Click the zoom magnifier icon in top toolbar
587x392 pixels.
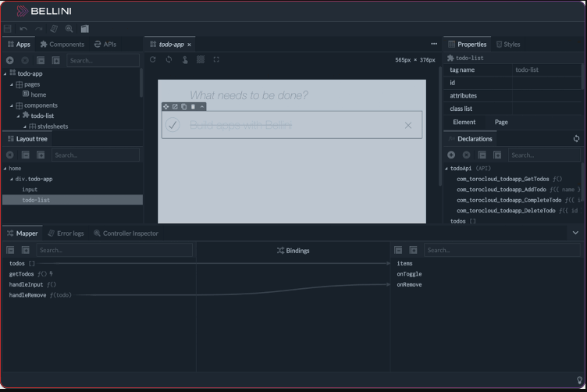pos(69,29)
